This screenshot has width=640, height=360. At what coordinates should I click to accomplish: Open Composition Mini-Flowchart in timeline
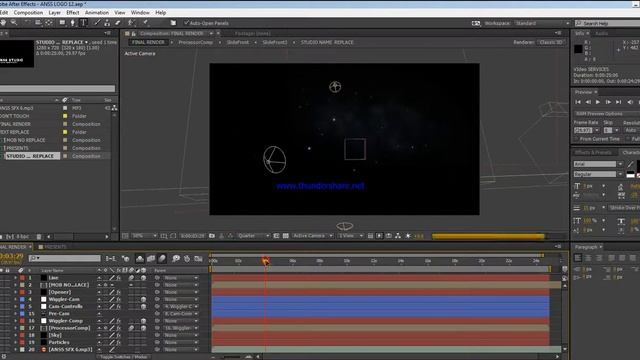point(110,258)
